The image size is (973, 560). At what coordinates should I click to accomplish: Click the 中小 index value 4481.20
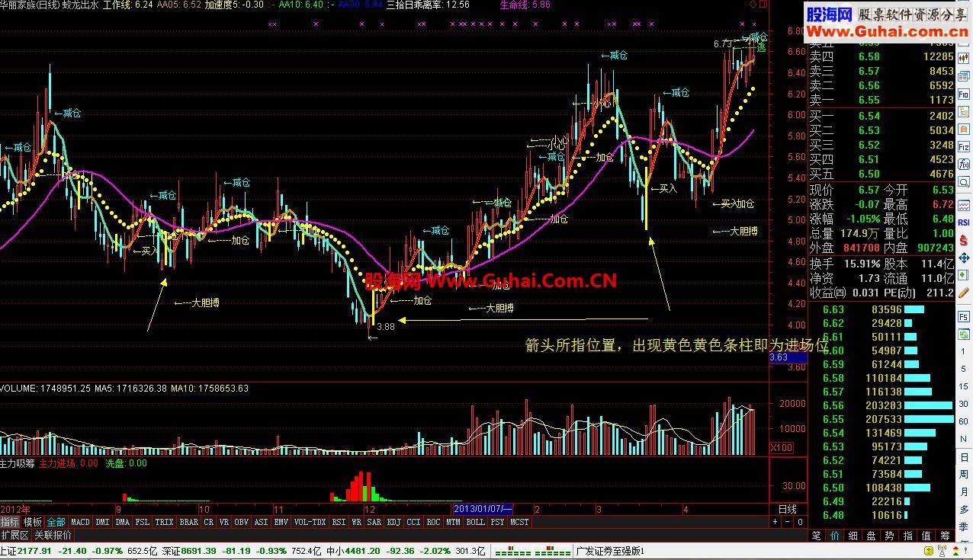[361, 551]
